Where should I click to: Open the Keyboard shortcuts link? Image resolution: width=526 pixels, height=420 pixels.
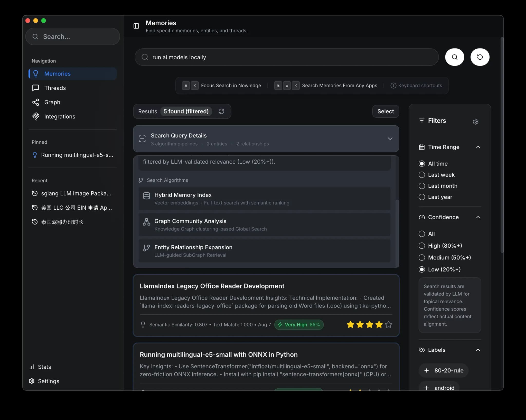pyautogui.click(x=420, y=86)
